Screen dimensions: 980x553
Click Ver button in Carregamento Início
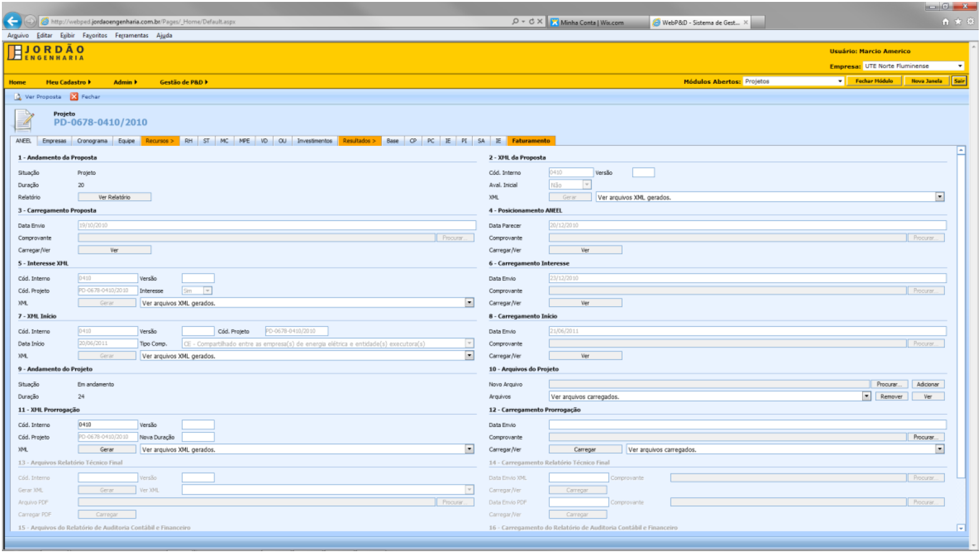pos(585,356)
